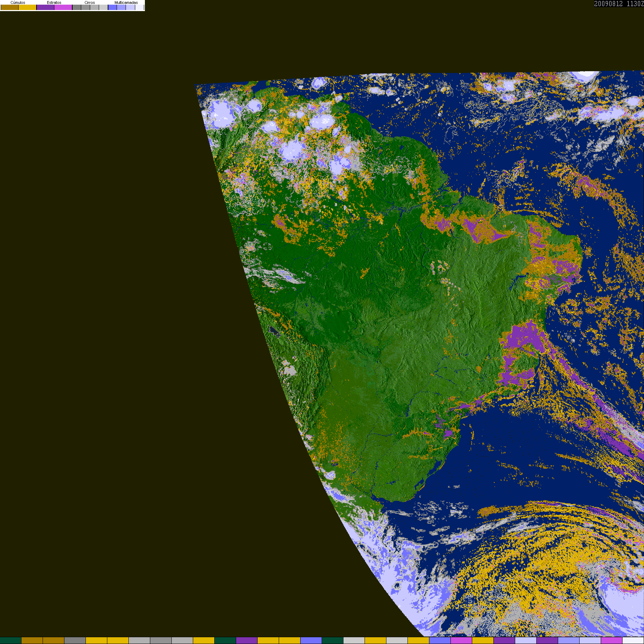Click the dark purple Estratos legend swatch
Screen dimensions: 644x644
click(45, 7)
